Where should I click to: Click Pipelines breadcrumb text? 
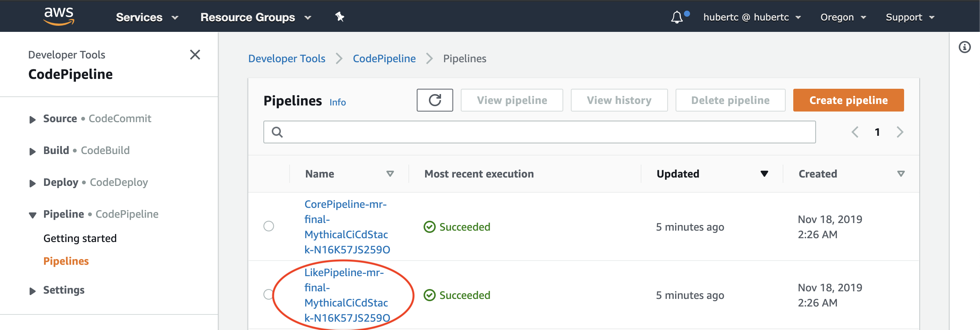click(x=465, y=58)
